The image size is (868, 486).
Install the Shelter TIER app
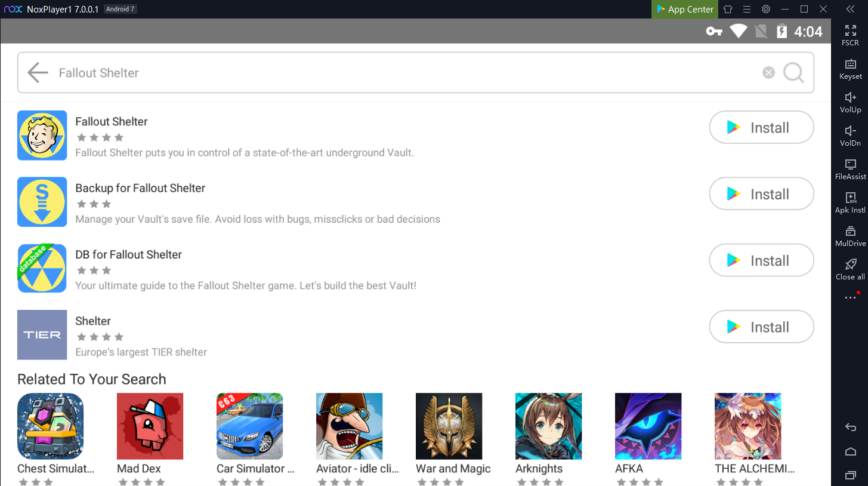[x=761, y=327]
